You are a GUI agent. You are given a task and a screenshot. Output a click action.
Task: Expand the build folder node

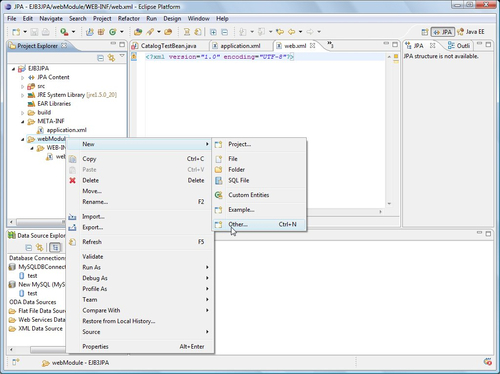23,113
